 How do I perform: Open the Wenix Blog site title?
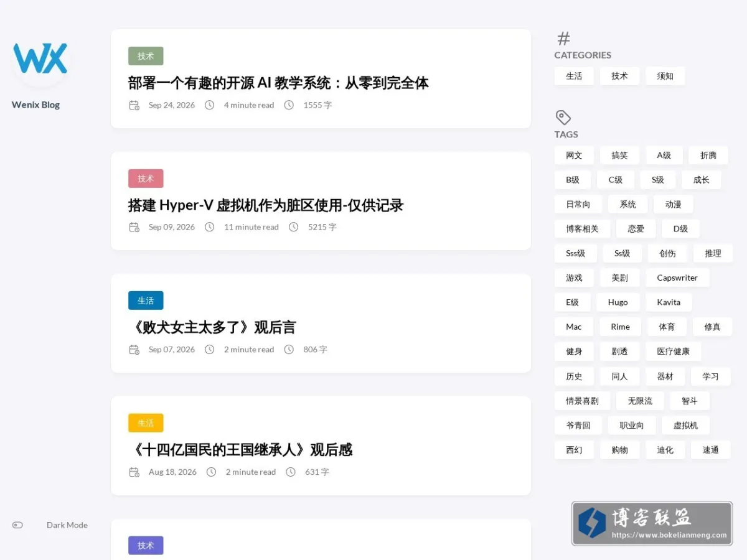(35, 105)
